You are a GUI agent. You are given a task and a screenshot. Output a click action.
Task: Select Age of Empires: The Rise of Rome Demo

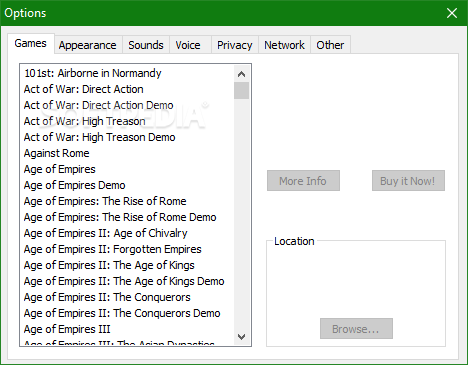tap(128, 217)
